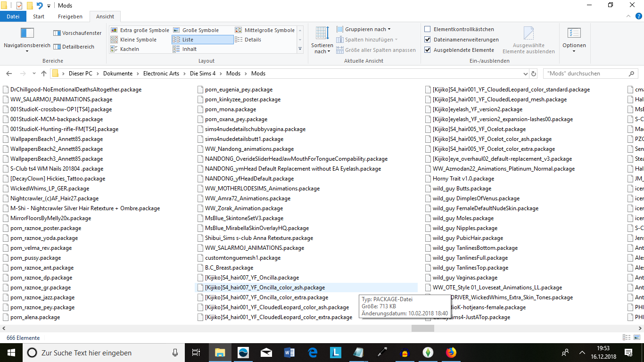Enable Elementkontrollkästchen checkbox

tap(428, 29)
